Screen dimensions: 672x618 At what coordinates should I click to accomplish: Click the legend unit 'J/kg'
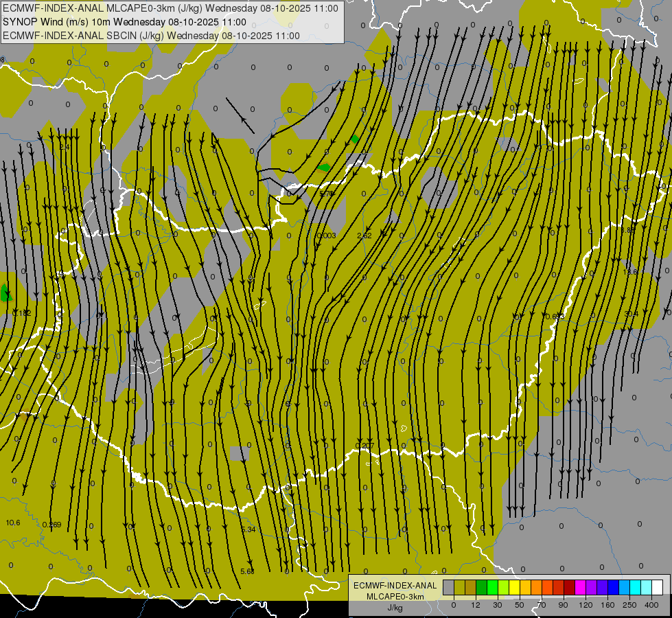(x=395, y=608)
